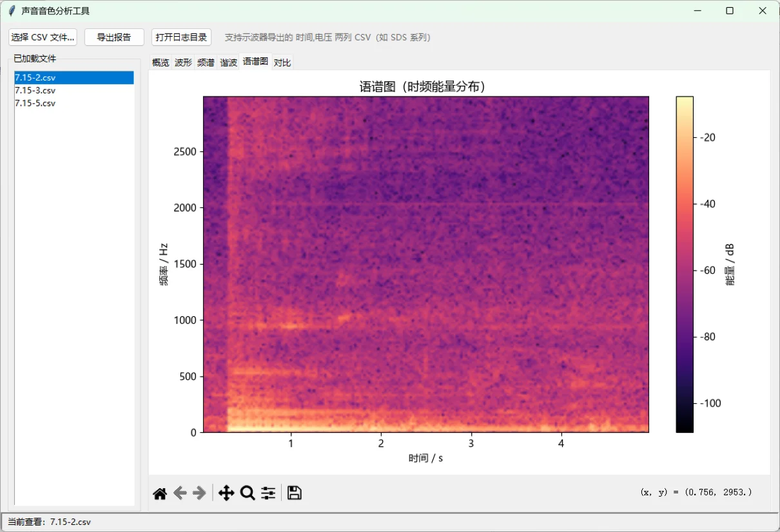Click the 能量 / dB colorbar label
The image size is (780, 532).
[x=730, y=264]
